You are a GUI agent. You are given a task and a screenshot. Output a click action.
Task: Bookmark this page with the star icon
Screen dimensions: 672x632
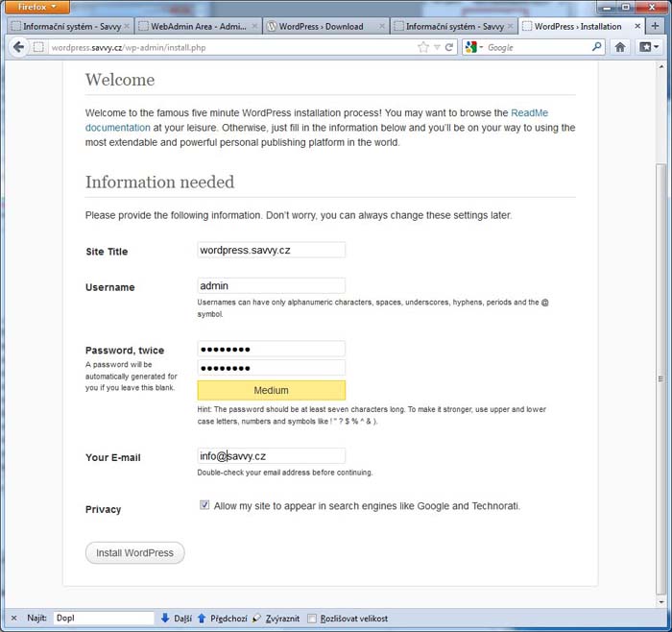pos(423,47)
